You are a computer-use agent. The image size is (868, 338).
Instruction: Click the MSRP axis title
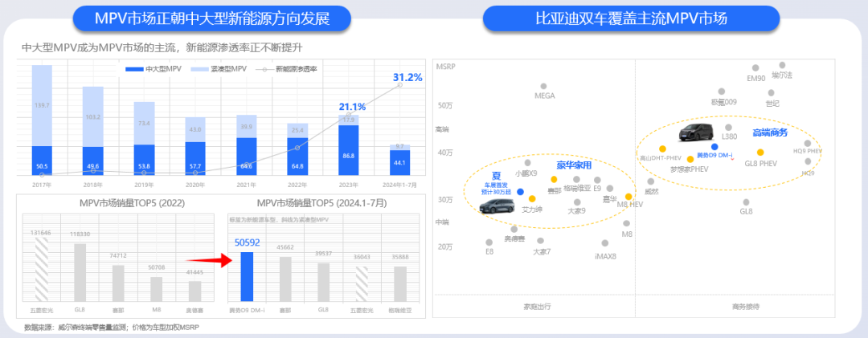(445, 67)
